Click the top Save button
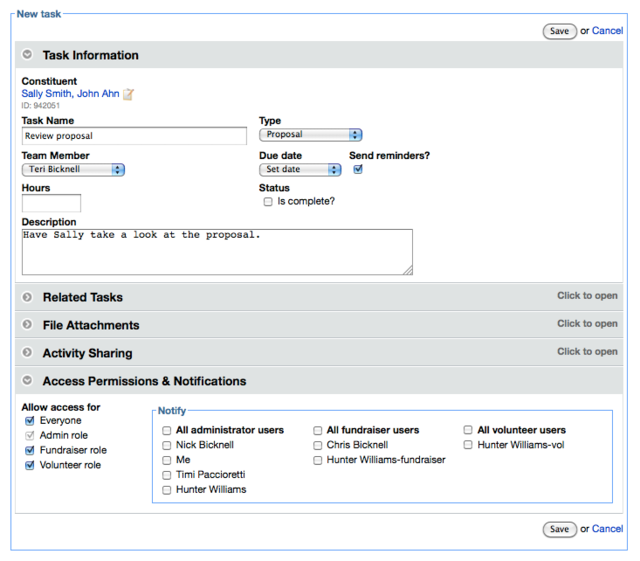The width and height of the screenshot is (640, 561). coord(559,31)
